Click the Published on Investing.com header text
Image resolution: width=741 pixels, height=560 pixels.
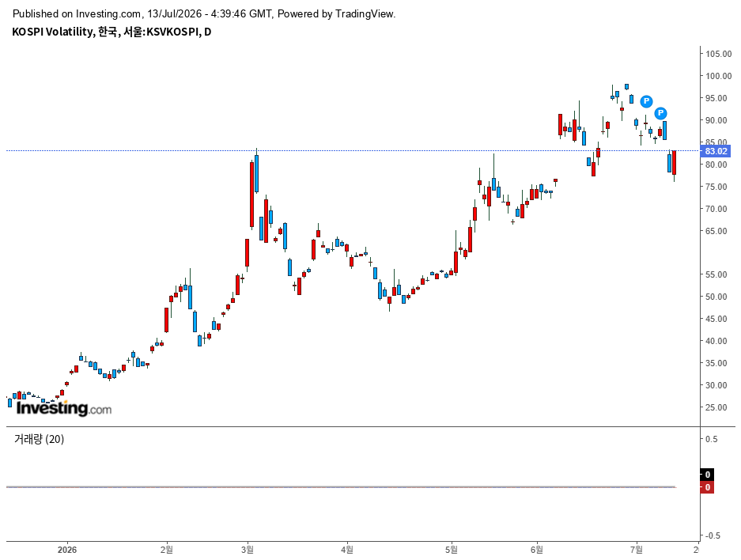point(204,14)
